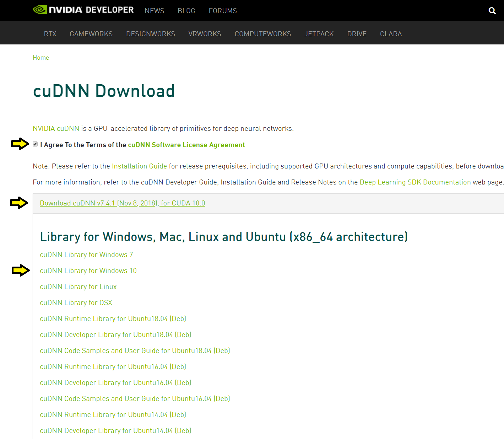Download Code Samples and User Guide Ubuntu16.04
This screenshot has width=504, height=439.
[x=135, y=398]
